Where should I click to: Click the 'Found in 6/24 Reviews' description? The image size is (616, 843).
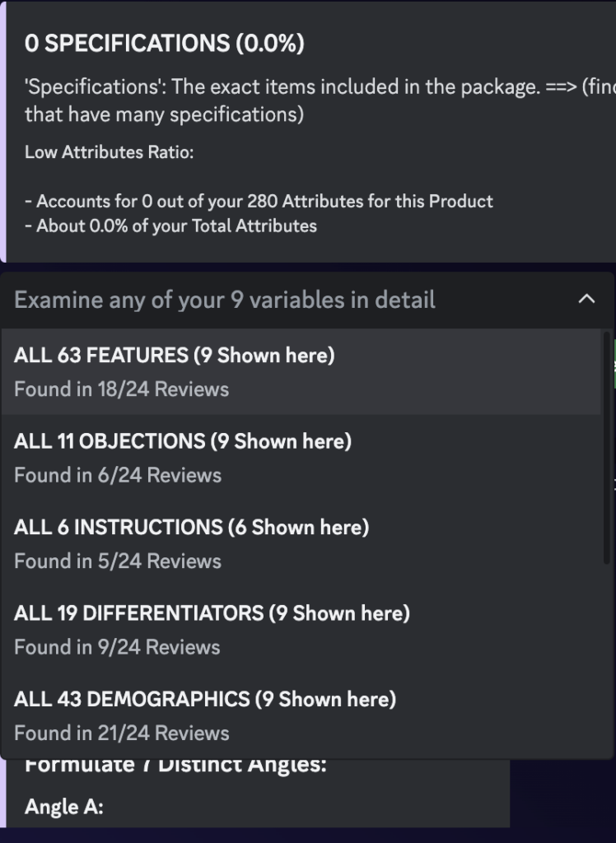tap(118, 475)
